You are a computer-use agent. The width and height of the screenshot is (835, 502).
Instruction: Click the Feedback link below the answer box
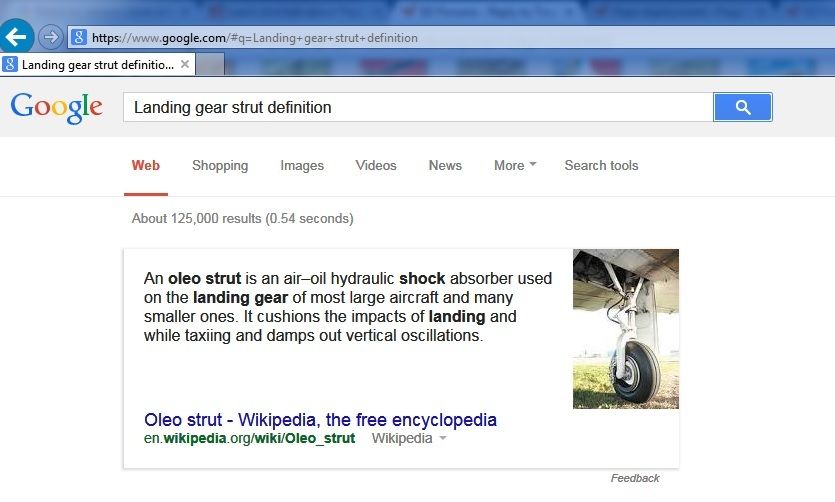pyautogui.click(x=635, y=478)
